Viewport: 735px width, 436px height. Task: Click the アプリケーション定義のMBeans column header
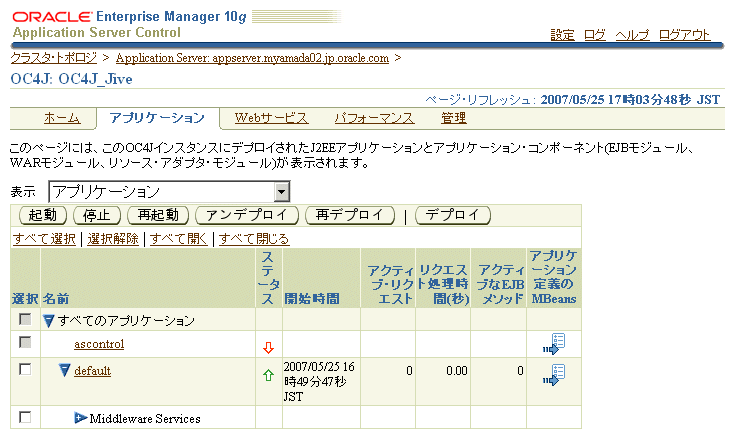pos(554,278)
